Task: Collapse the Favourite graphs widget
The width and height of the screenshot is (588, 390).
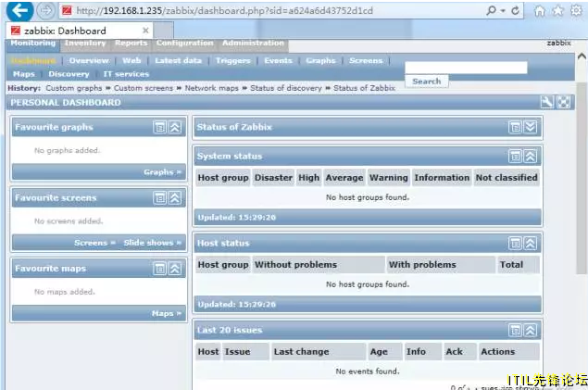Action: click(x=175, y=127)
